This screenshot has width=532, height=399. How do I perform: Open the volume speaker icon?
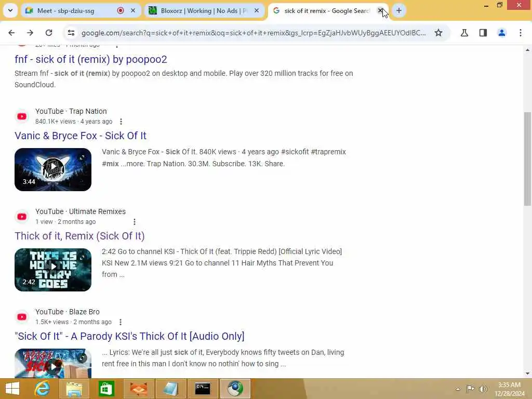(x=483, y=389)
